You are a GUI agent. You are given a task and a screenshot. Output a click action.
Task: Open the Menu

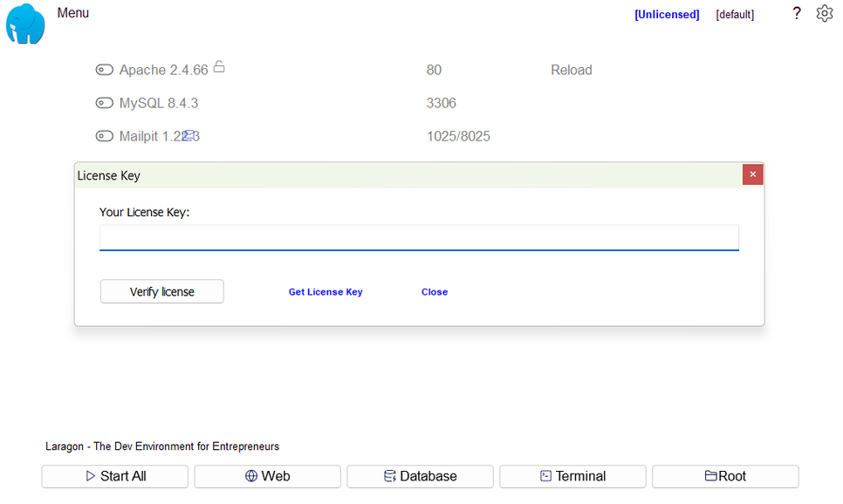pyautogui.click(x=72, y=12)
